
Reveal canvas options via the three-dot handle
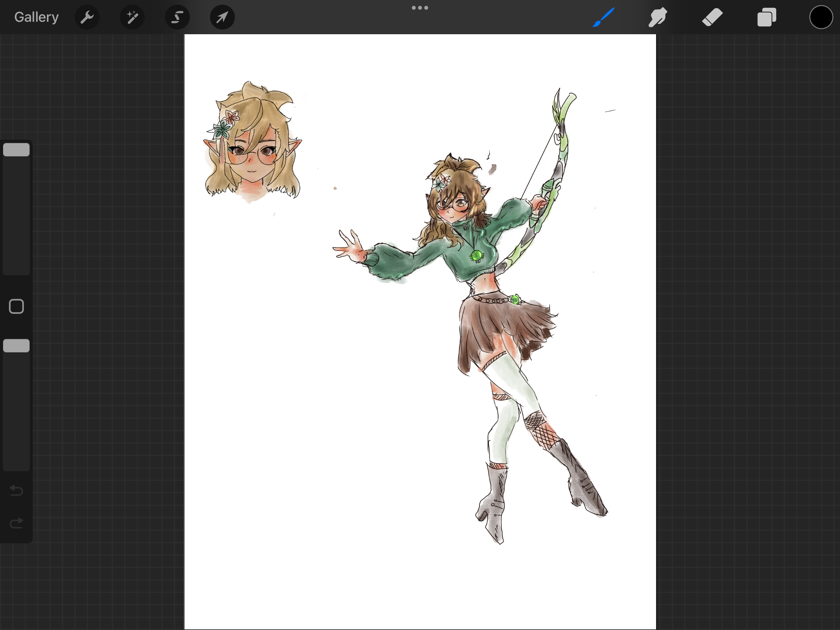[420, 7]
